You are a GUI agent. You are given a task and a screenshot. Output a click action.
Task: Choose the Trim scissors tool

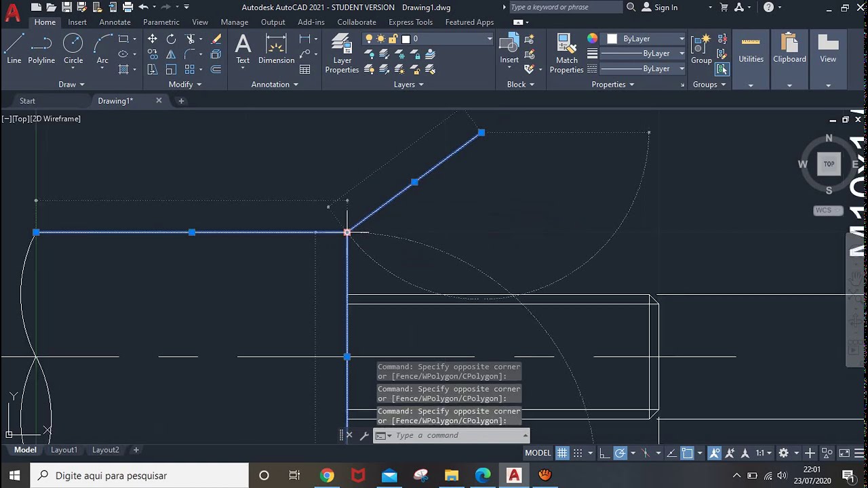191,39
